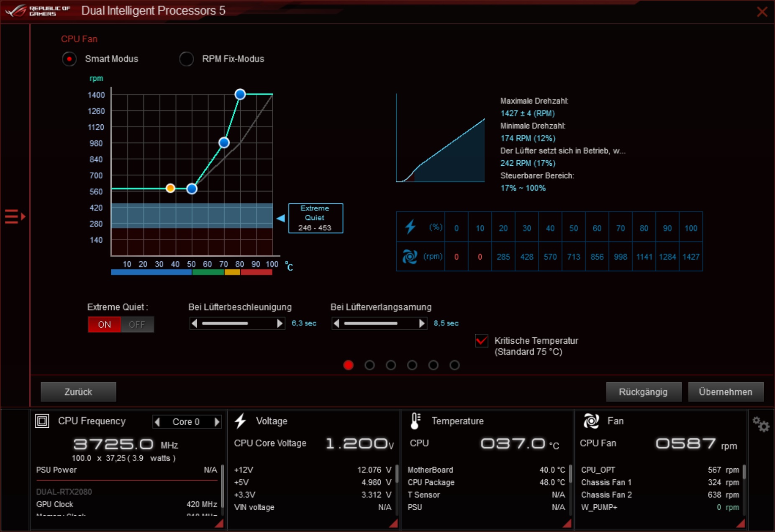Switch to the fourth fan page dot
Screen dimensions: 775x532
pyautogui.click(x=412, y=365)
